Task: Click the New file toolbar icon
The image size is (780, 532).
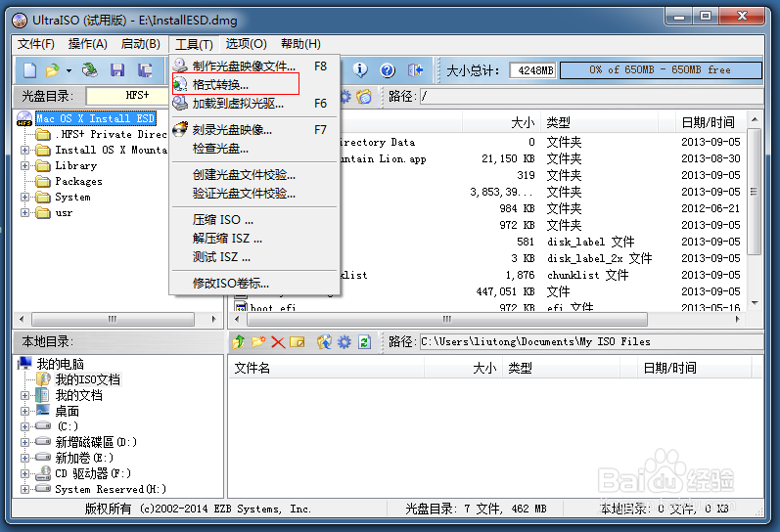Action: pyautogui.click(x=29, y=70)
